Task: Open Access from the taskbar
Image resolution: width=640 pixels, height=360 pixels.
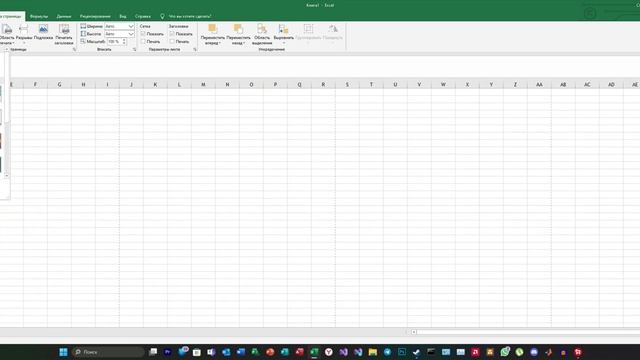Action: click(x=299, y=352)
